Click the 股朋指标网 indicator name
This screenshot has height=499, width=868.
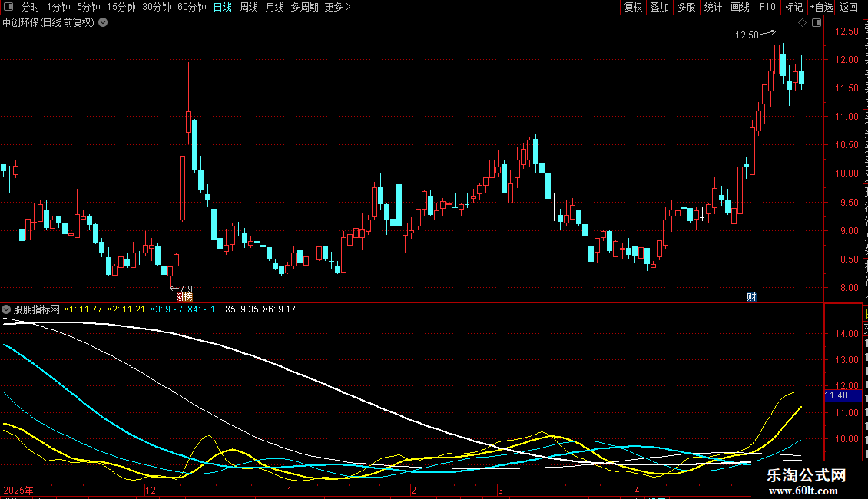pyautogui.click(x=37, y=309)
